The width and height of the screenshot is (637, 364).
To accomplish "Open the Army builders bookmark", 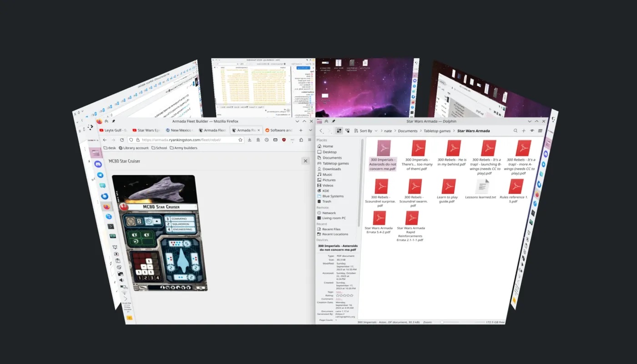I will [184, 147].
